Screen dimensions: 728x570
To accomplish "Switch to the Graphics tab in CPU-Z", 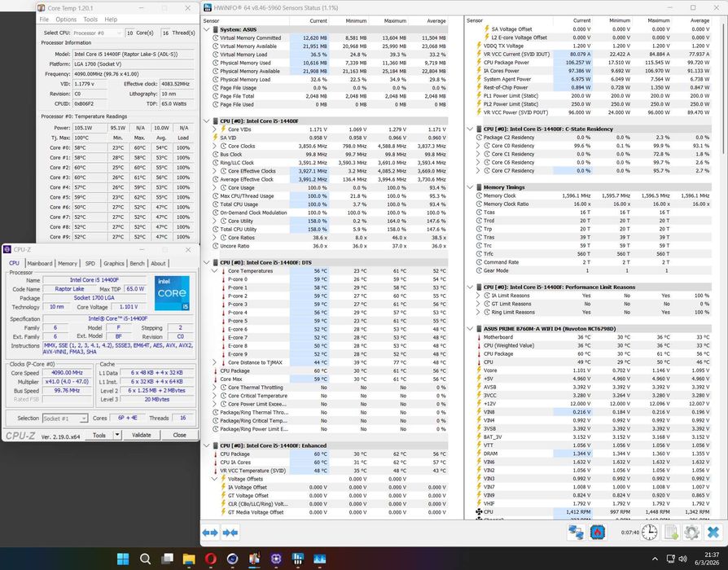I will [114, 263].
